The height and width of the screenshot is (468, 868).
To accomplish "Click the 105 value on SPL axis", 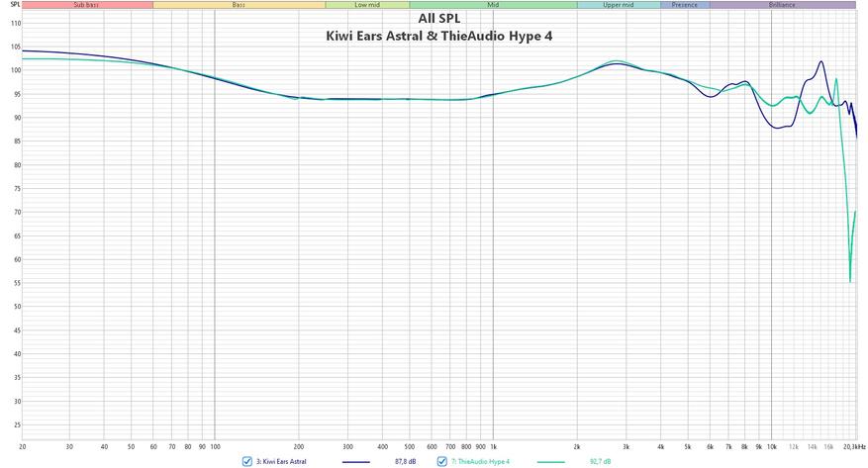I will [16, 47].
